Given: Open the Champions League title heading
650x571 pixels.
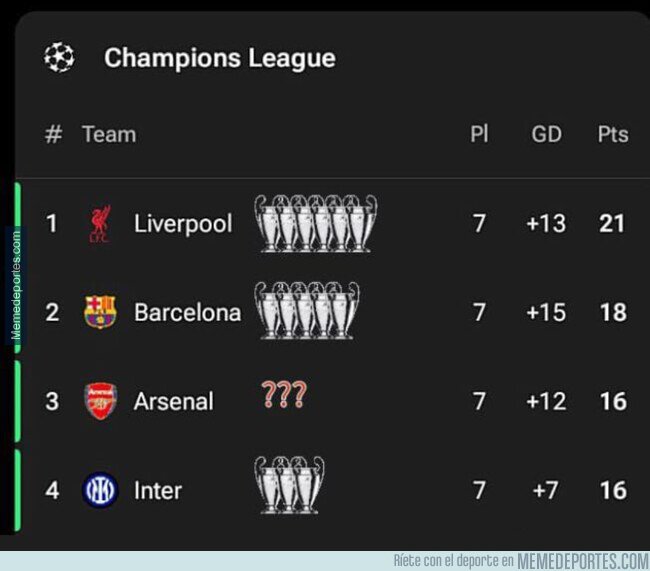Looking at the screenshot, I should pyautogui.click(x=220, y=58).
